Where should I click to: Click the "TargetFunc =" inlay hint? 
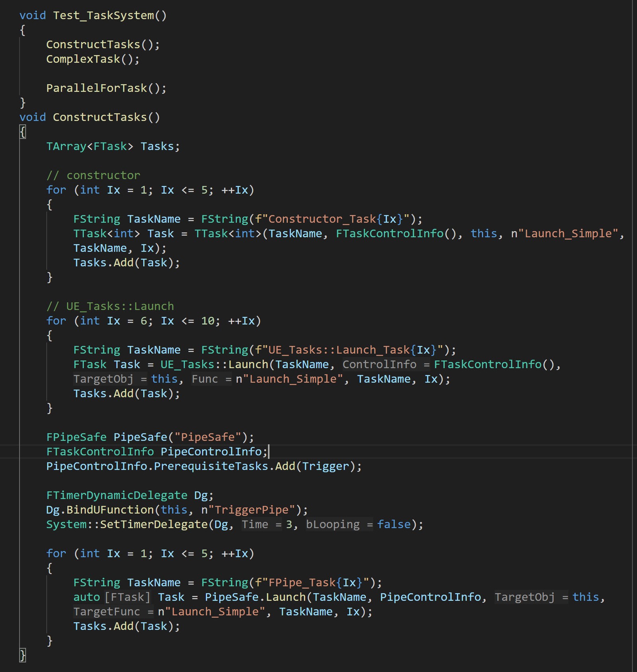tap(113, 612)
